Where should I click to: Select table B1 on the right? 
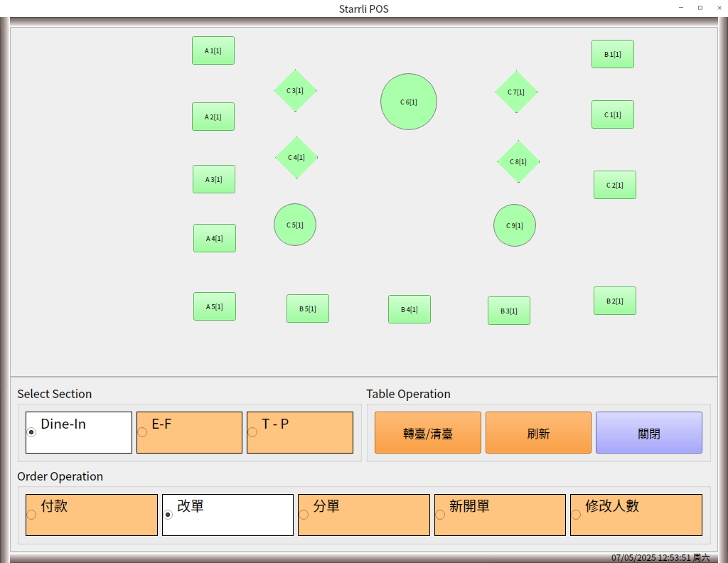coord(612,54)
